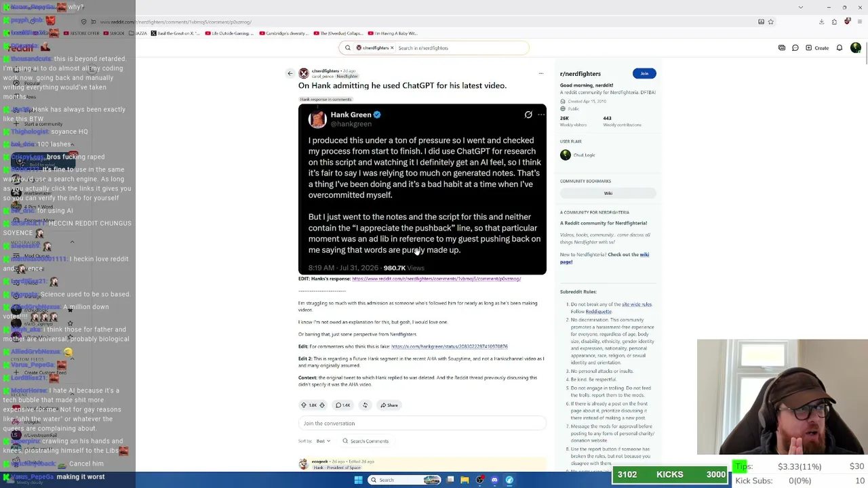868x488 pixels.
Task: Open browser extensions puzzle icon
Action: (835, 22)
